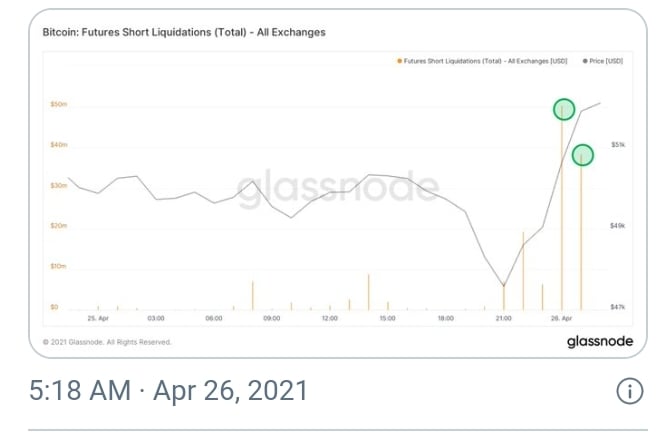Click the orange legend dot for liquidations

click(x=400, y=61)
